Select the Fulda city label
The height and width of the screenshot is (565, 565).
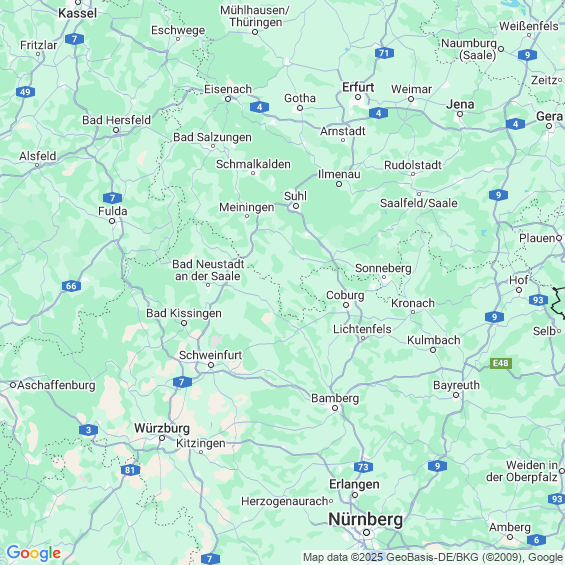point(112,211)
